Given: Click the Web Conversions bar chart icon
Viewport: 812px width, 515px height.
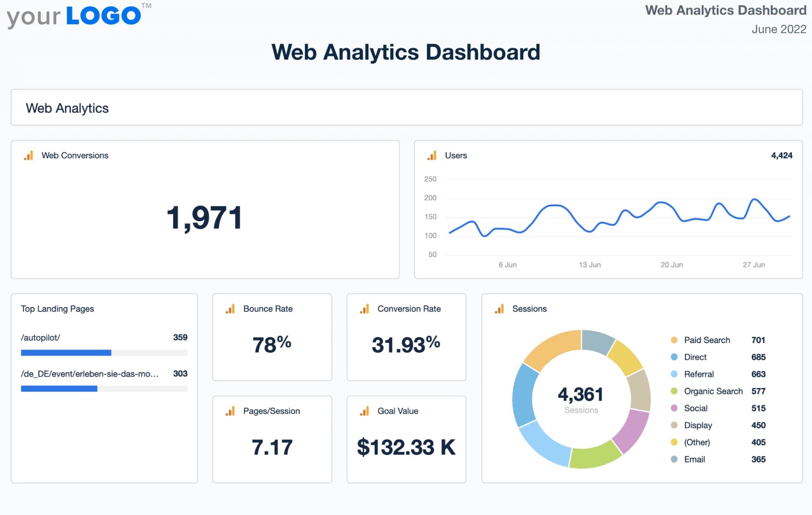Looking at the screenshot, I should pyautogui.click(x=28, y=156).
